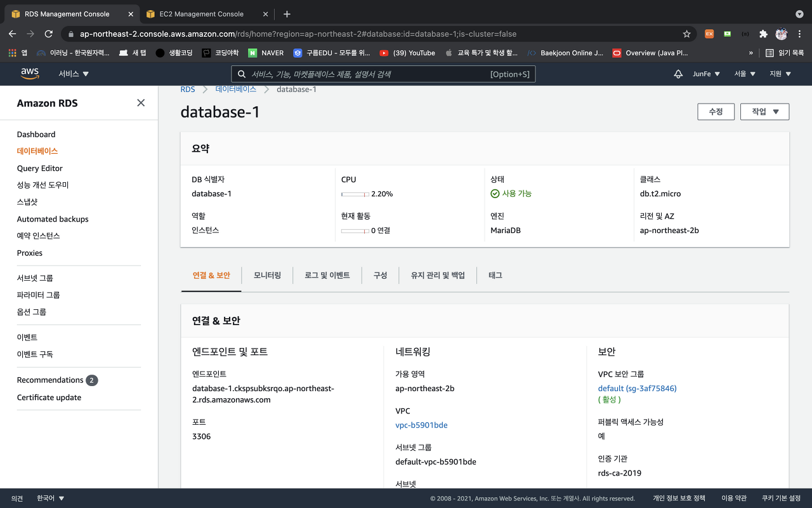The image size is (812, 508).
Task: Click the CPU usage progress bar
Action: coord(355,194)
